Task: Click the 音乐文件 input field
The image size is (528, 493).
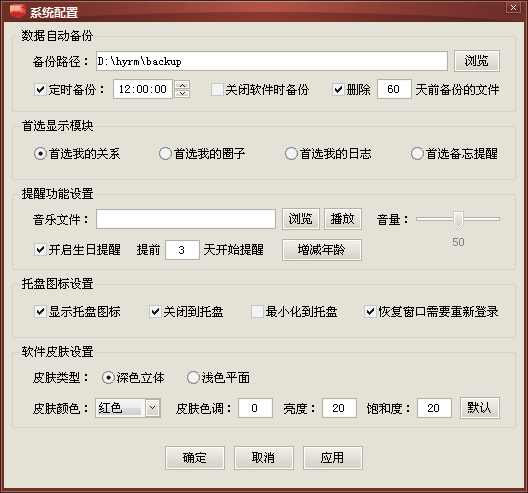Action: coord(186,219)
